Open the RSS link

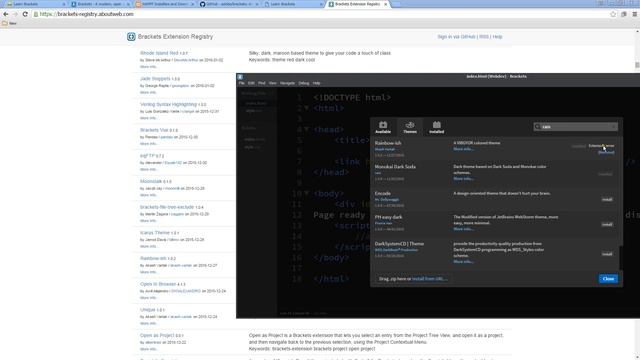pyautogui.click(x=484, y=37)
